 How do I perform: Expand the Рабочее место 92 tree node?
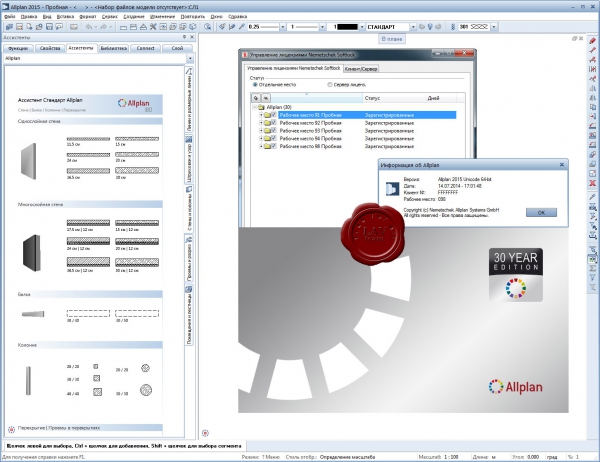261,123
